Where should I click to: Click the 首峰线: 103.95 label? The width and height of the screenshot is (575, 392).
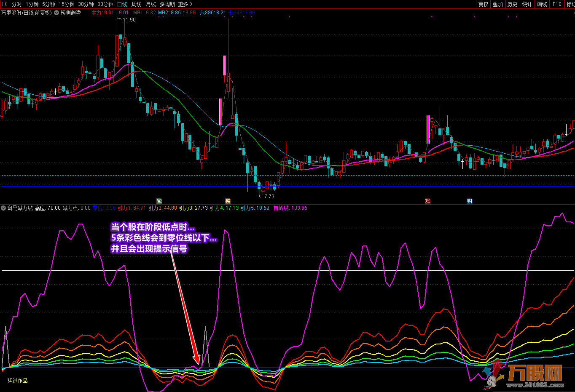coord(290,208)
